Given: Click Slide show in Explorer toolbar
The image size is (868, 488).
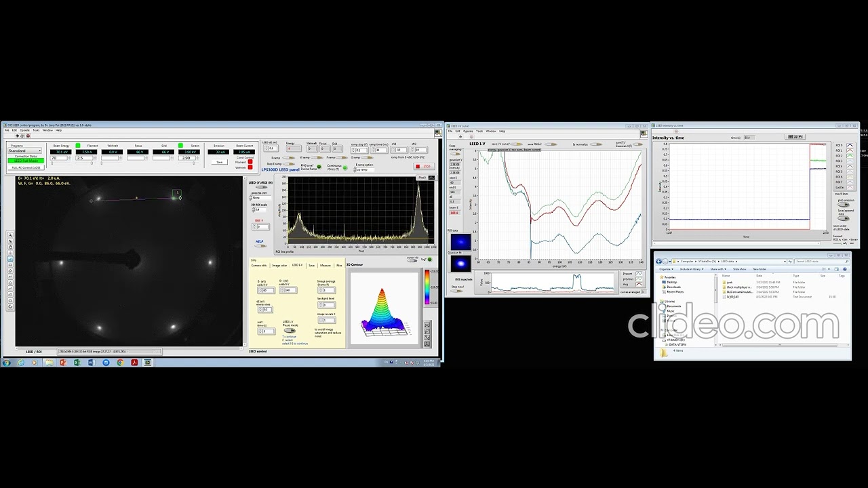Looking at the screenshot, I should click(739, 269).
